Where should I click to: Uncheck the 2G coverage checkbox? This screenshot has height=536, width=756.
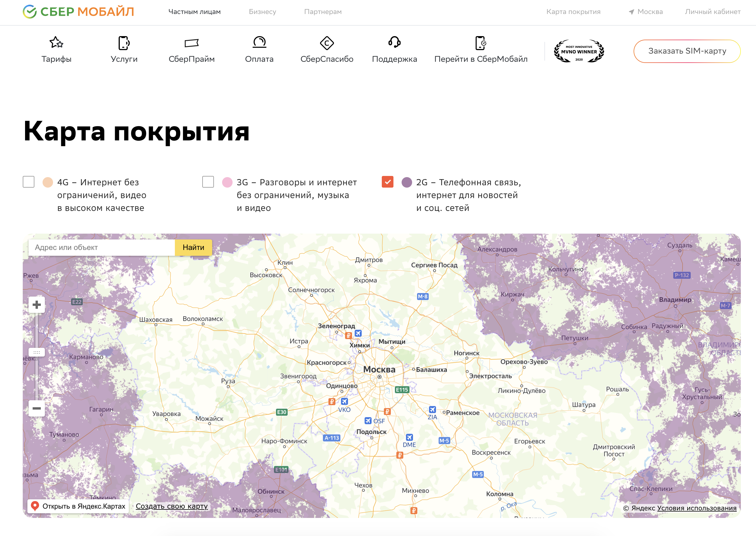pyautogui.click(x=388, y=182)
